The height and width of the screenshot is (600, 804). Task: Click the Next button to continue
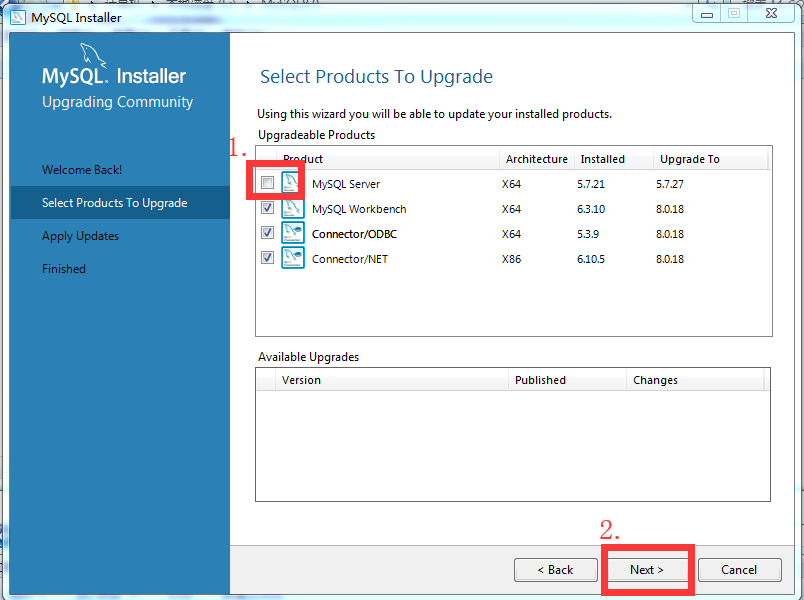click(646, 569)
